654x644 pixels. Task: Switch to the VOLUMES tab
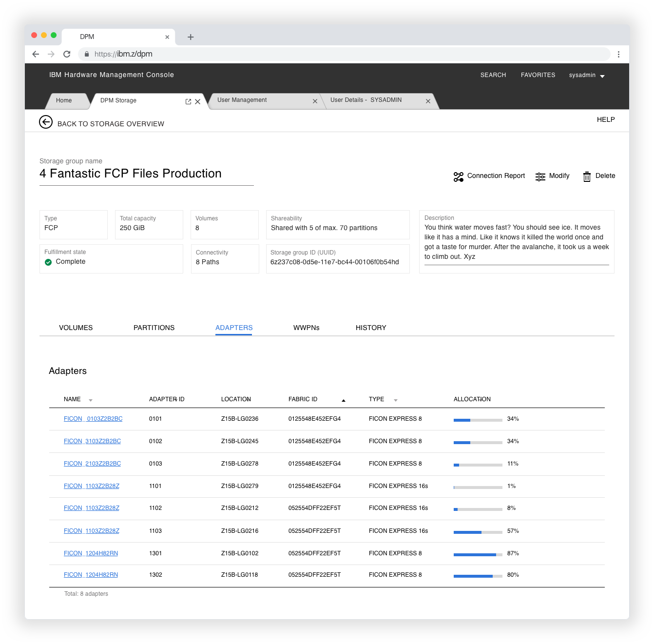click(76, 328)
